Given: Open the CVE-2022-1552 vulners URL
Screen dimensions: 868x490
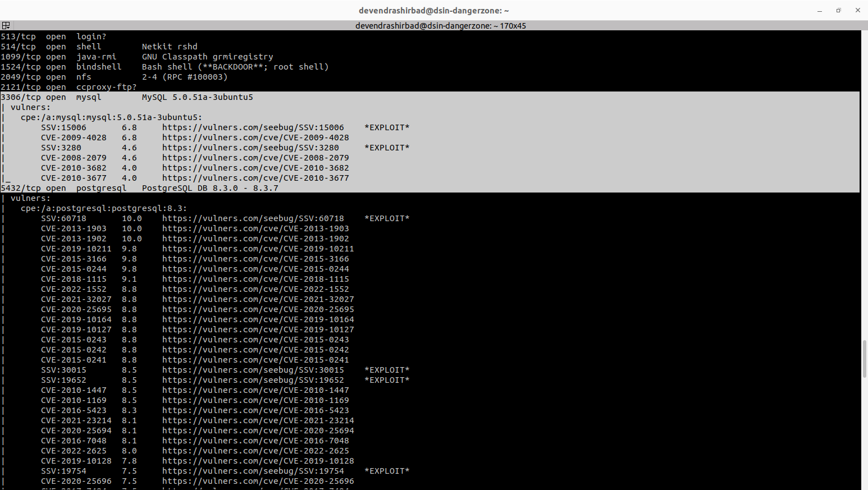Looking at the screenshot, I should pyautogui.click(x=255, y=289).
